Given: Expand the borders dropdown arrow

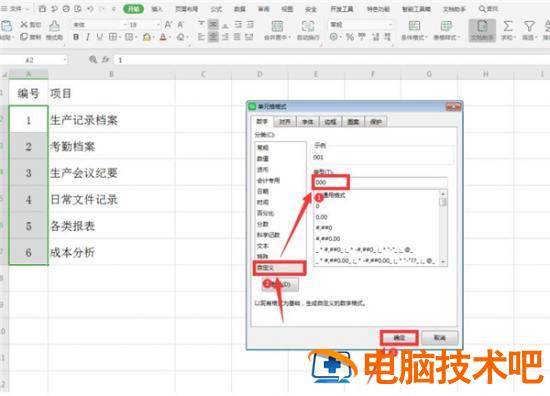Looking at the screenshot, I should pyautogui.click(x=119, y=37).
